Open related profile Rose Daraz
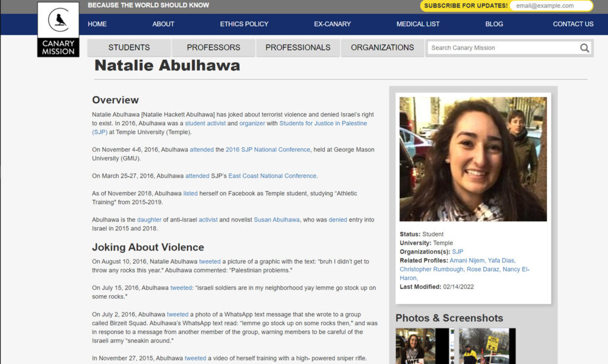Viewport: 608px width, 364px height. [483, 270]
